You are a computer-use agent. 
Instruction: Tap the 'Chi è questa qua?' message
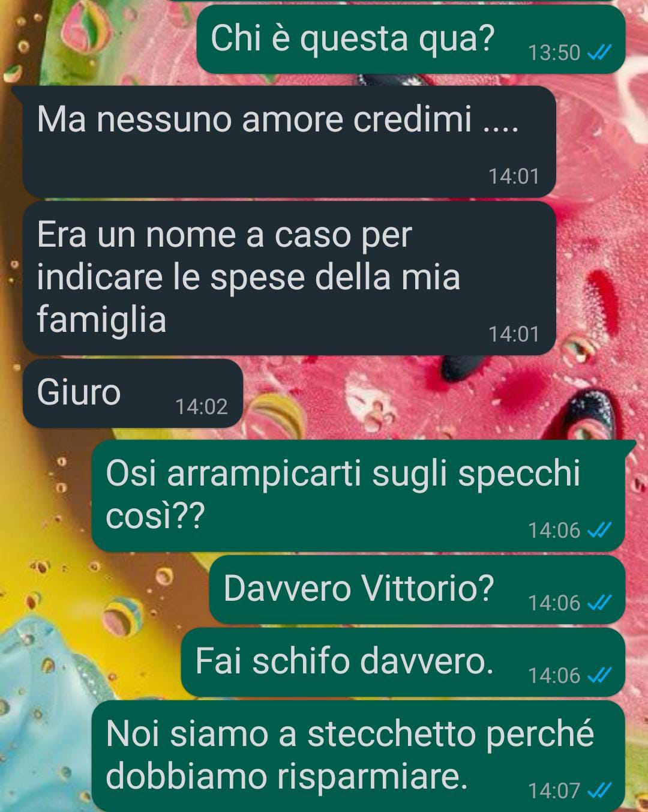click(411, 40)
